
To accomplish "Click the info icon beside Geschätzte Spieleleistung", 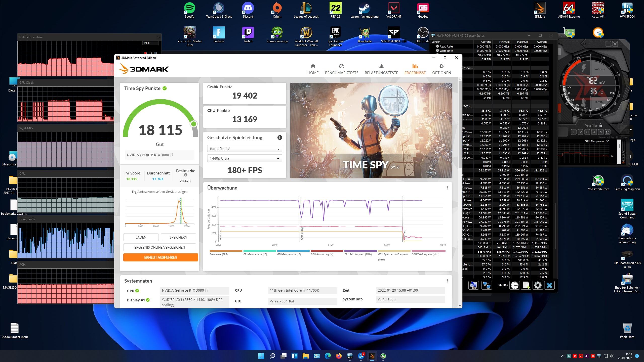I will [x=279, y=138].
